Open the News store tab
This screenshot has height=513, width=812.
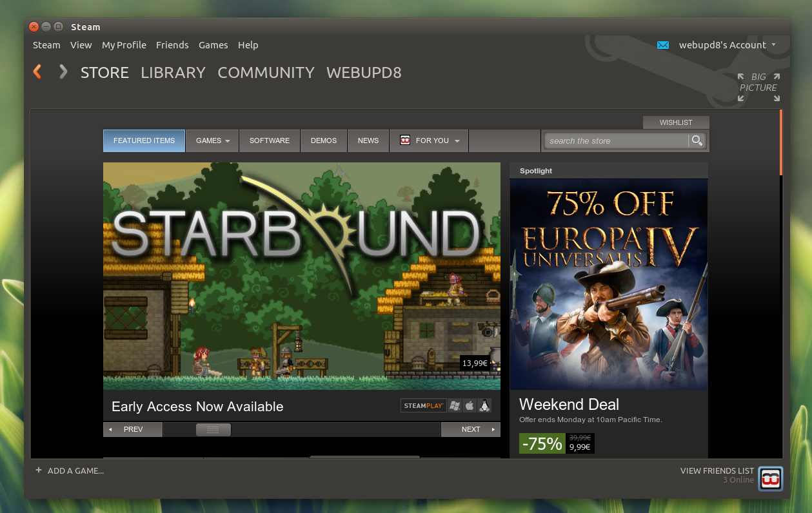(368, 140)
